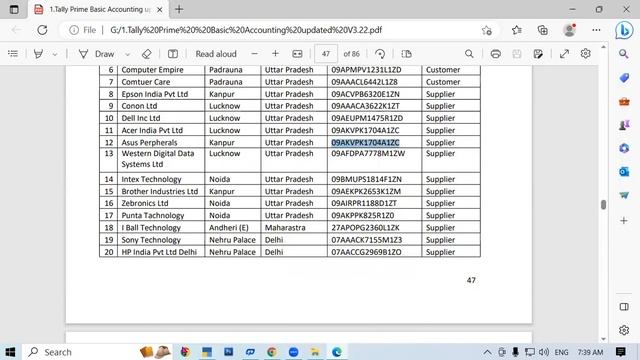The width and height of the screenshot is (640, 360).
Task: Click the highlighted GSTIN in Asus Perpherals row
Action: coord(365,142)
